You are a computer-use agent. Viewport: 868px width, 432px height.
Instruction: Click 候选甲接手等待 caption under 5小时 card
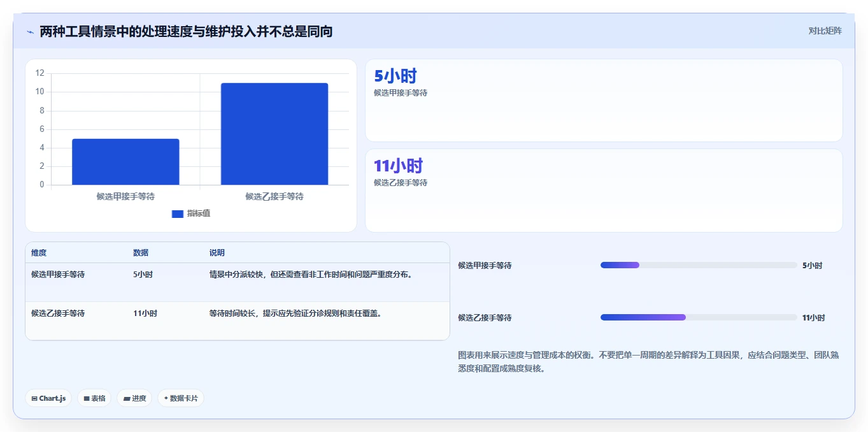[x=401, y=93]
